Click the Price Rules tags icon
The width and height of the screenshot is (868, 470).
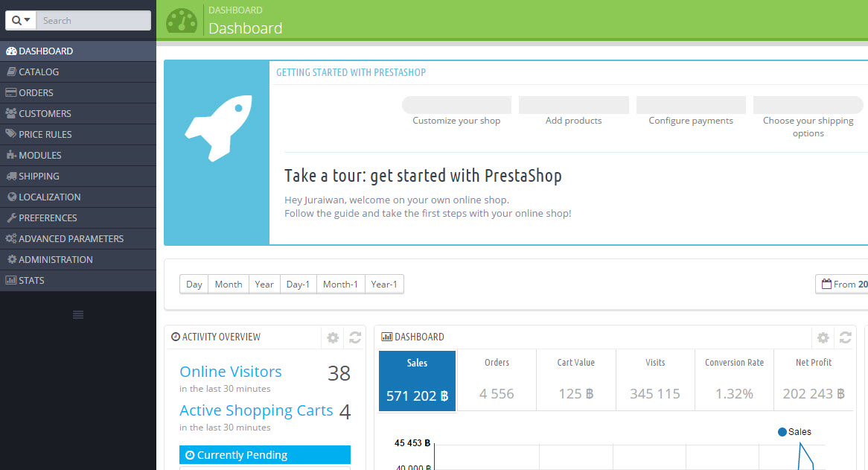tap(10, 134)
